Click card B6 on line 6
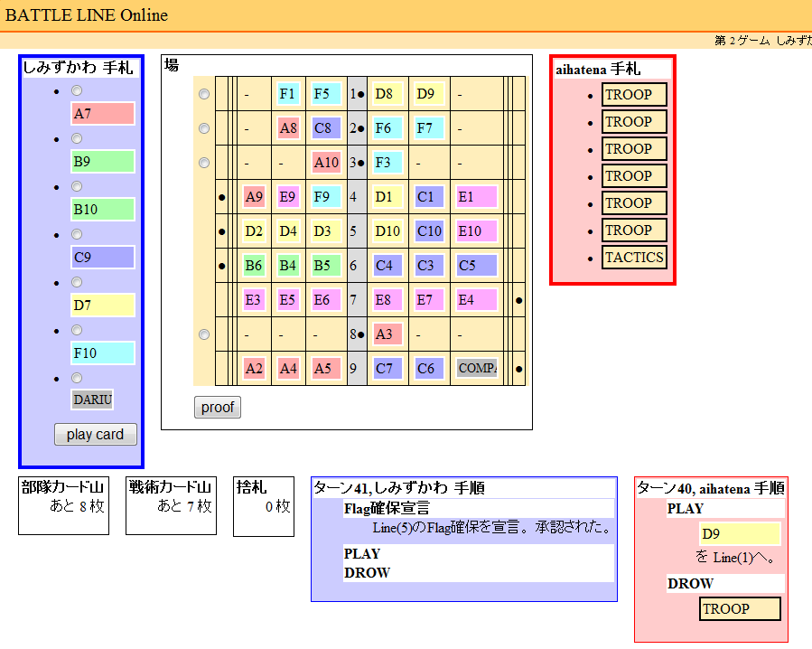The image size is (812, 649). pyautogui.click(x=254, y=266)
